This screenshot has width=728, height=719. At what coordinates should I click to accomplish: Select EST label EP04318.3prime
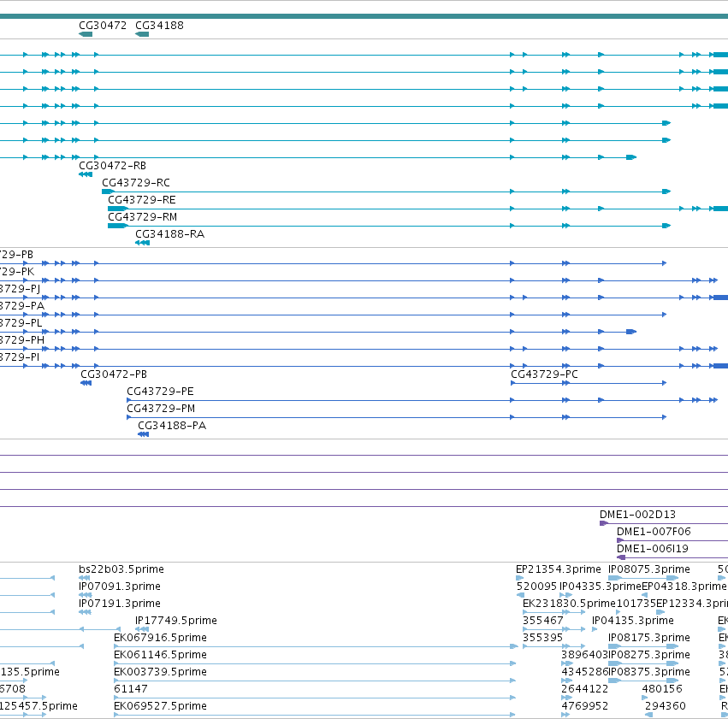point(684,586)
